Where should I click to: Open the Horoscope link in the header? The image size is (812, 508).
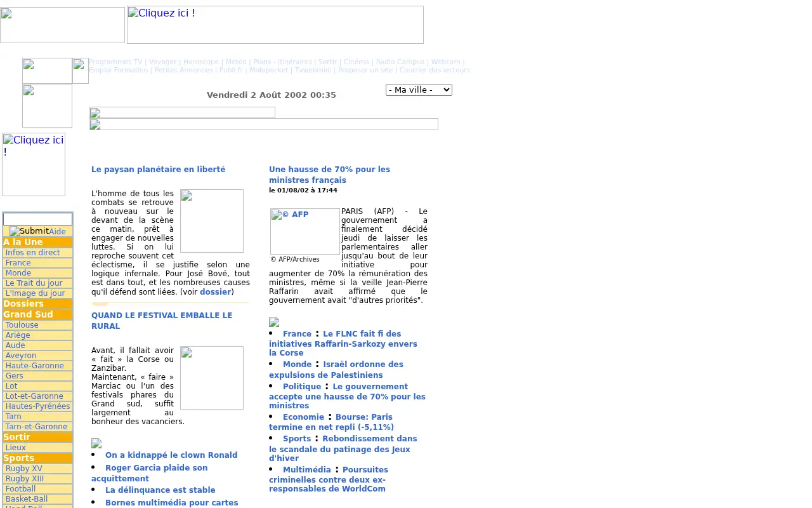[x=201, y=62]
